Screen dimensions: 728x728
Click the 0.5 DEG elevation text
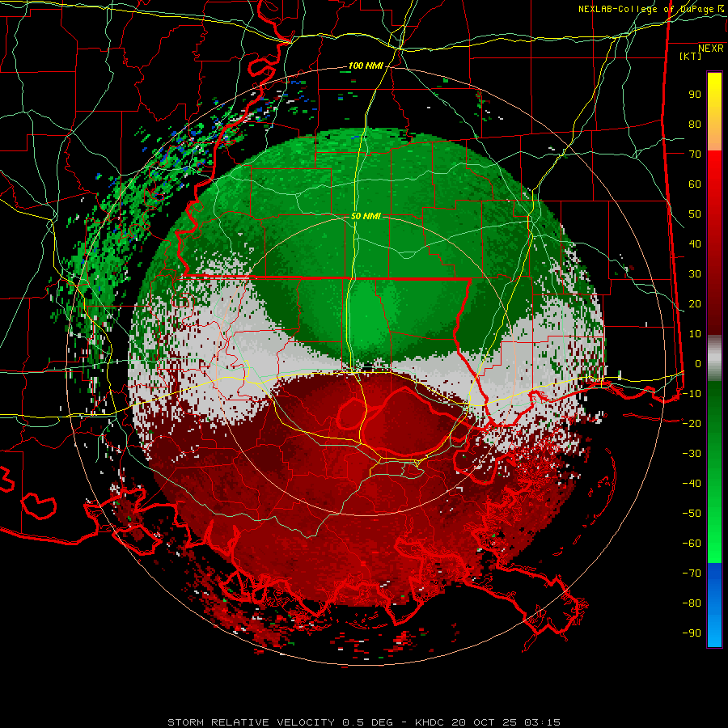(368, 722)
